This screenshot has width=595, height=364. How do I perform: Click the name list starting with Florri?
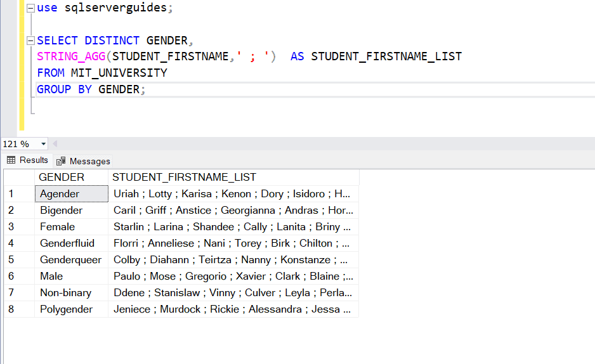pyautogui.click(x=233, y=244)
